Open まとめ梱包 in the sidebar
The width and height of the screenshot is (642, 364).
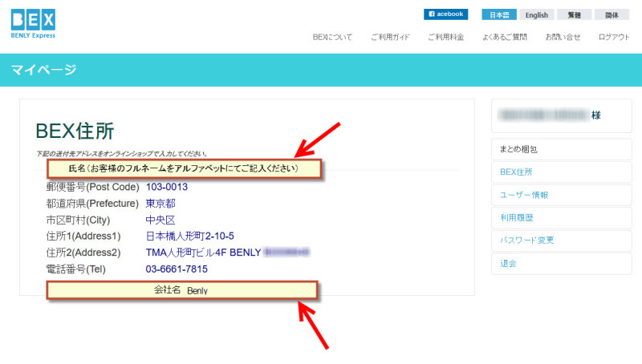point(561,149)
